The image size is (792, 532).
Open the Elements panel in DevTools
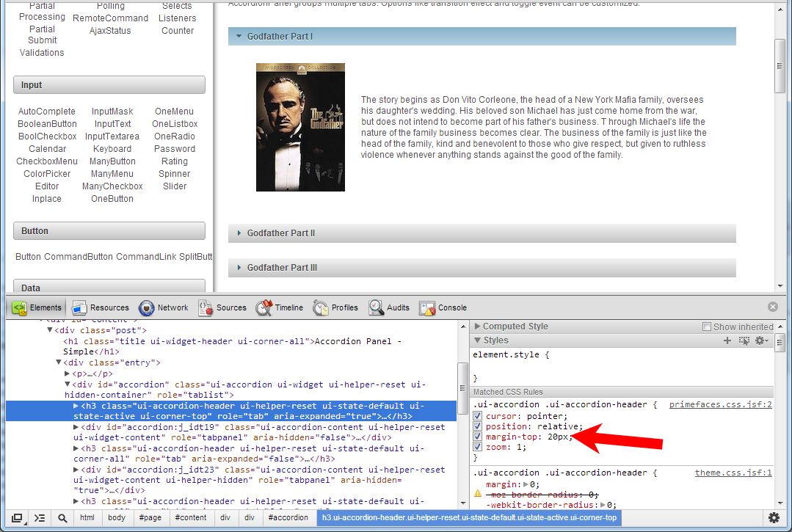[x=37, y=307]
